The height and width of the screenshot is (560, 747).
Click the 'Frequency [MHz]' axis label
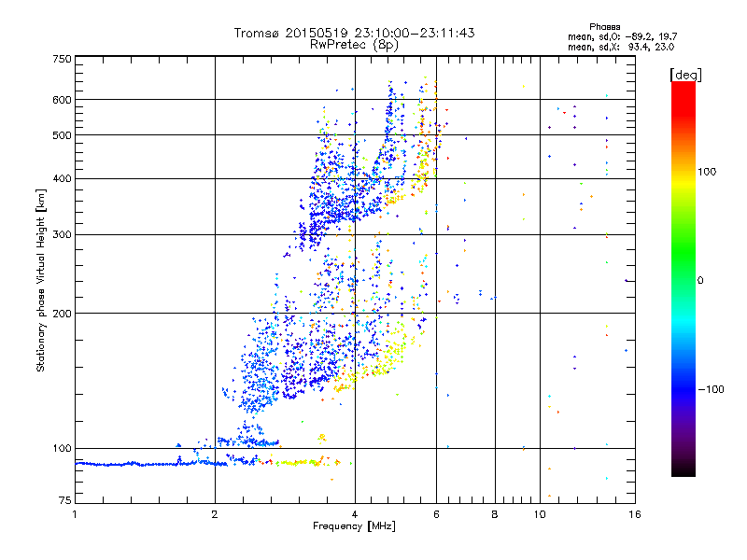click(354, 526)
